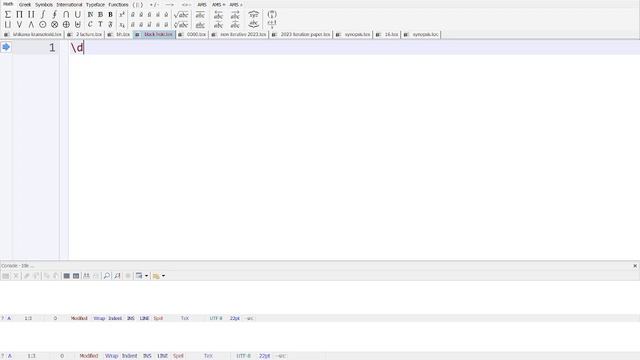Toggle Wrap in the bottom status bar
The height and width of the screenshot is (360, 640).
(x=111, y=356)
